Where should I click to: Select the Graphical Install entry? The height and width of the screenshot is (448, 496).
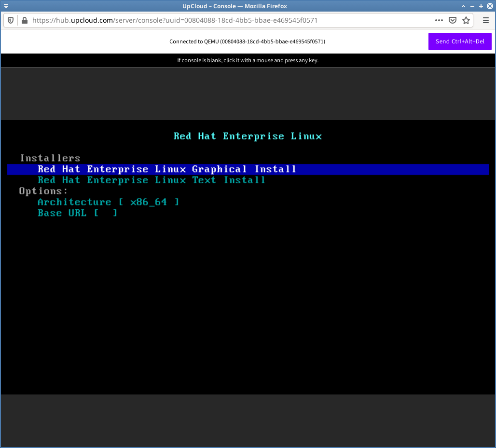(166, 169)
